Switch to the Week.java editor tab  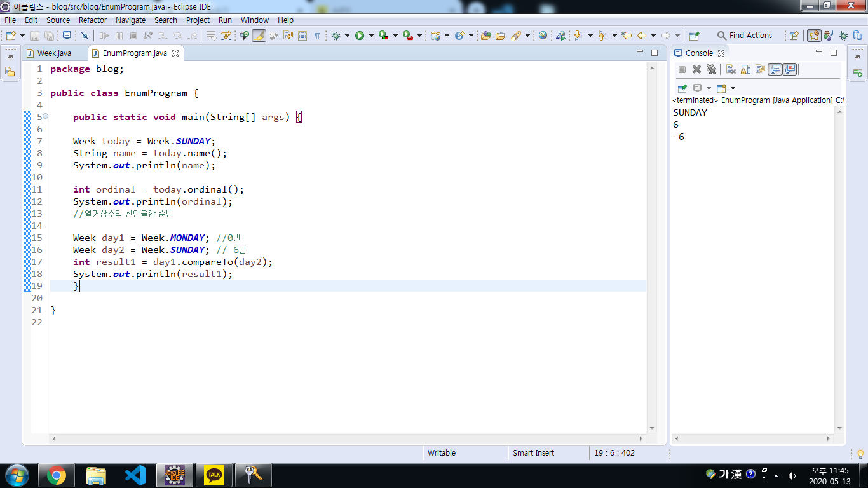tap(54, 53)
